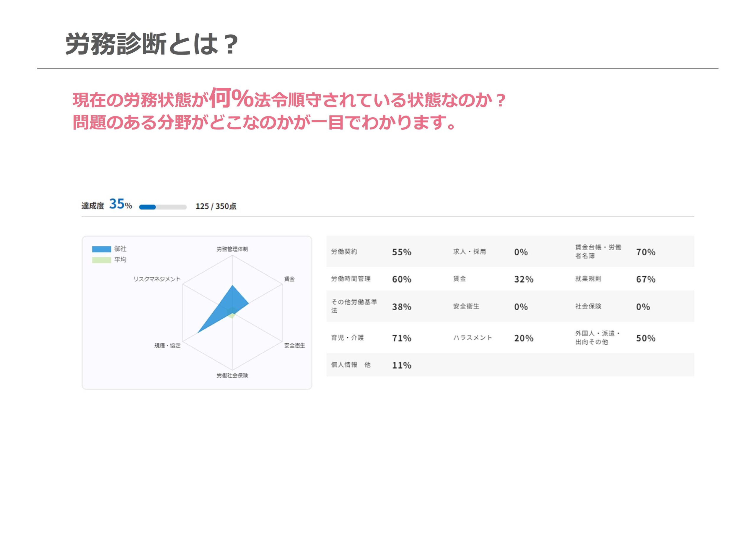Viewport: 756px width, 535px height.
Task: Click the 60% value for 労働時間管理
Action: tap(401, 280)
